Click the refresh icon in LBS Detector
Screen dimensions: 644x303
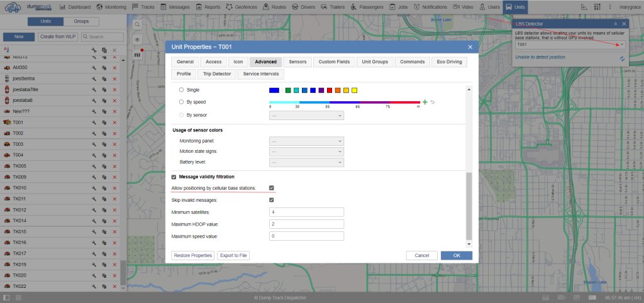622,58
